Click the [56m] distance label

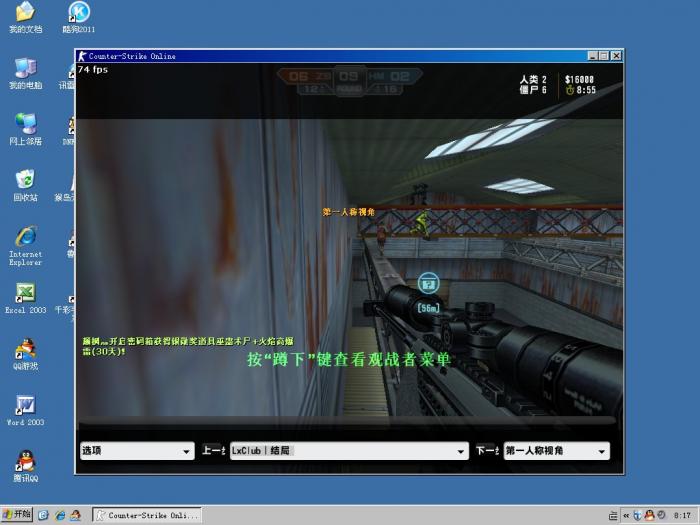coord(429,308)
